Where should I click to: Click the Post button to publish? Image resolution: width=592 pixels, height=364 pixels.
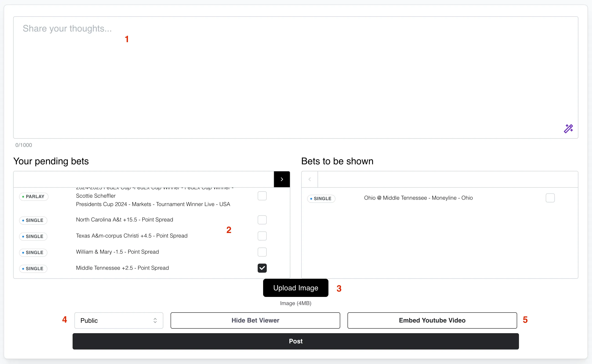pos(296,341)
